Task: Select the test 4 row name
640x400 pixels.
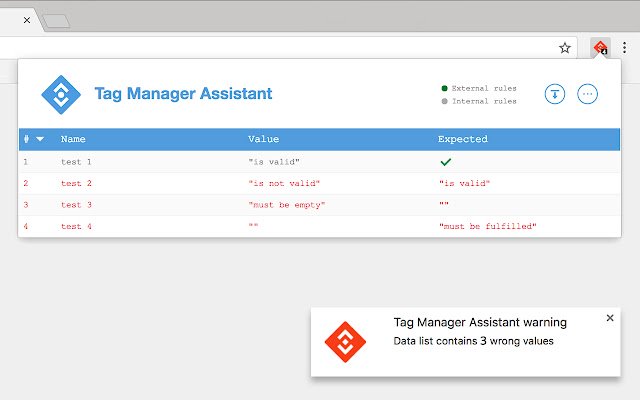Action: 76,227
